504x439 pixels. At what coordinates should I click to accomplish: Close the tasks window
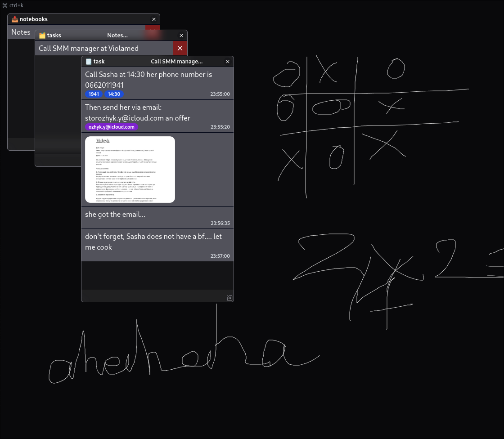coord(181,36)
